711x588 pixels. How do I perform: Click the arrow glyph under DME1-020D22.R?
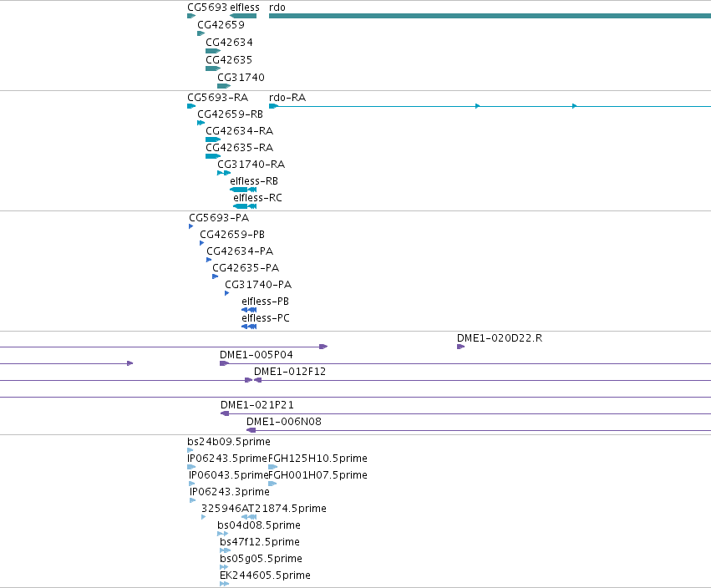460,347
